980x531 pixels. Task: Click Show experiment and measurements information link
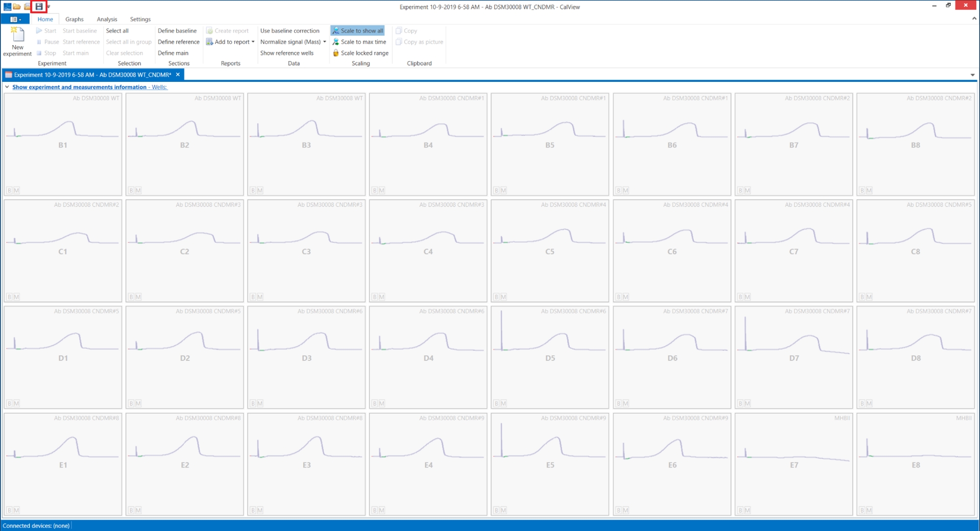point(79,87)
